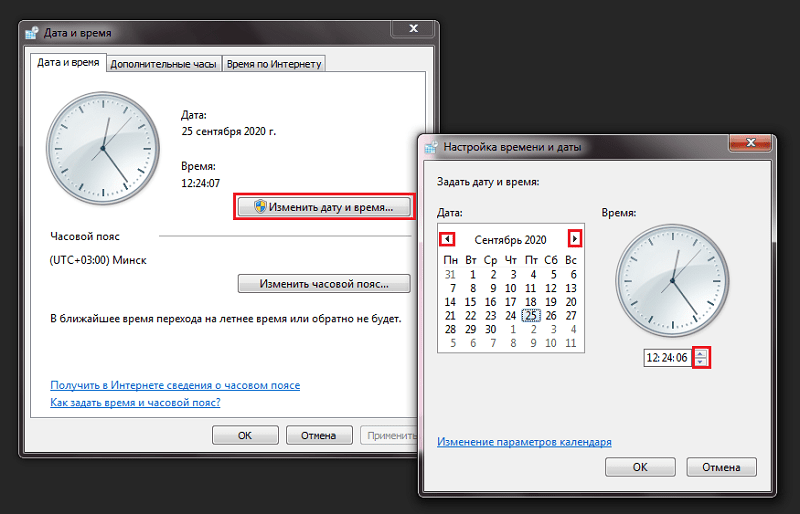Click analog clock in Дата и время window
Viewport: 800px width, 514px height.
tap(103, 149)
